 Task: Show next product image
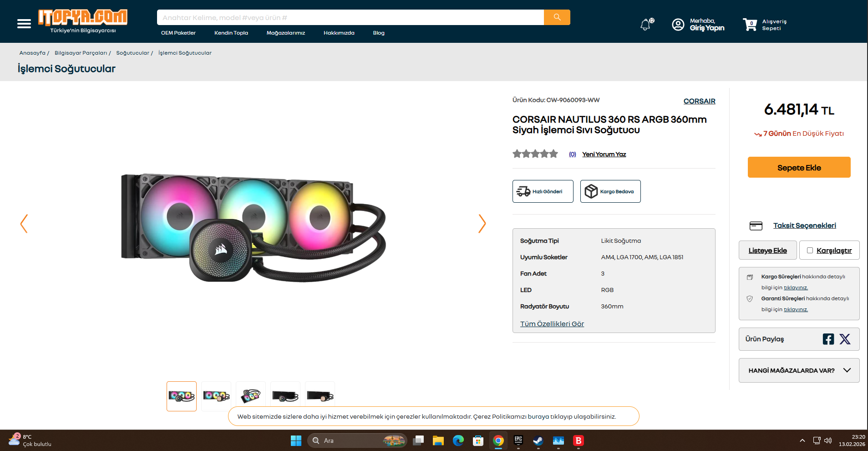[482, 224]
